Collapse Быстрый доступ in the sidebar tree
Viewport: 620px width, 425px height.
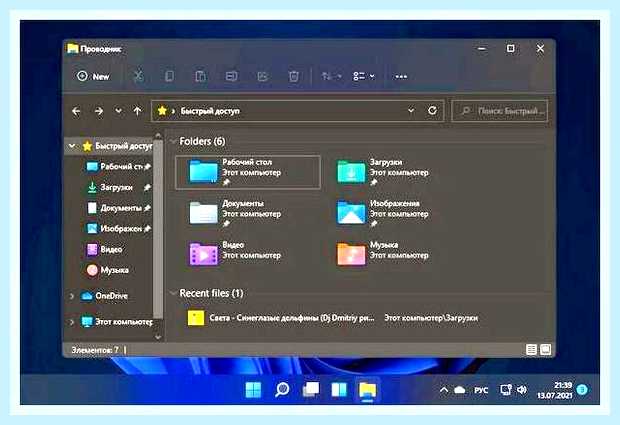click(72, 146)
